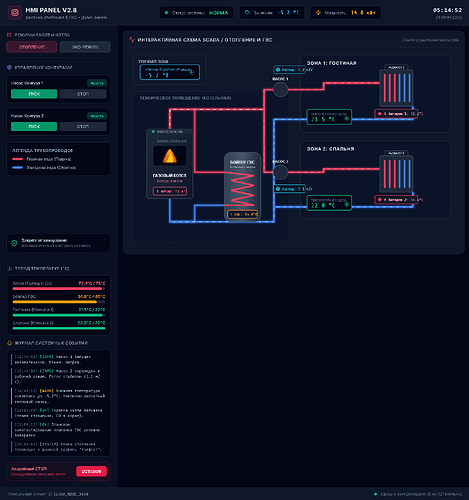Click the Zone 1 living room radiator

point(396,88)
